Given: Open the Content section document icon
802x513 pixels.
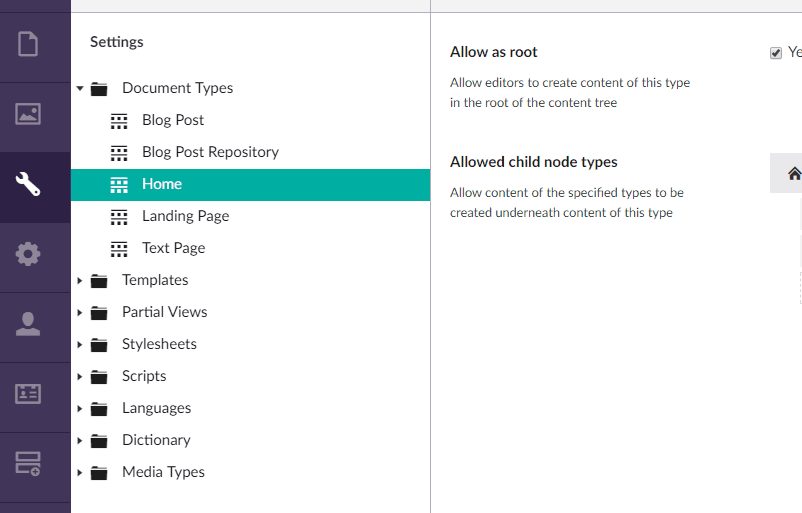Looking at the screenshot, I should [x=28, y=45].
